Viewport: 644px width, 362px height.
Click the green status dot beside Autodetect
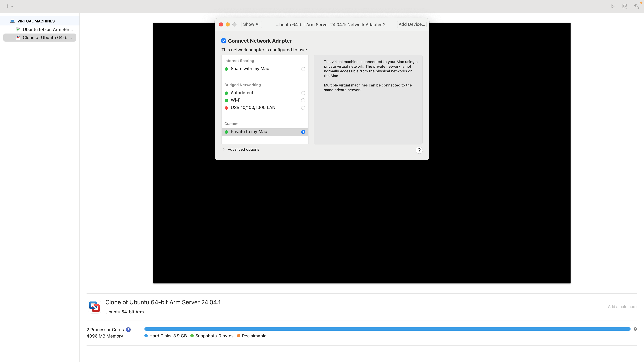226,93
